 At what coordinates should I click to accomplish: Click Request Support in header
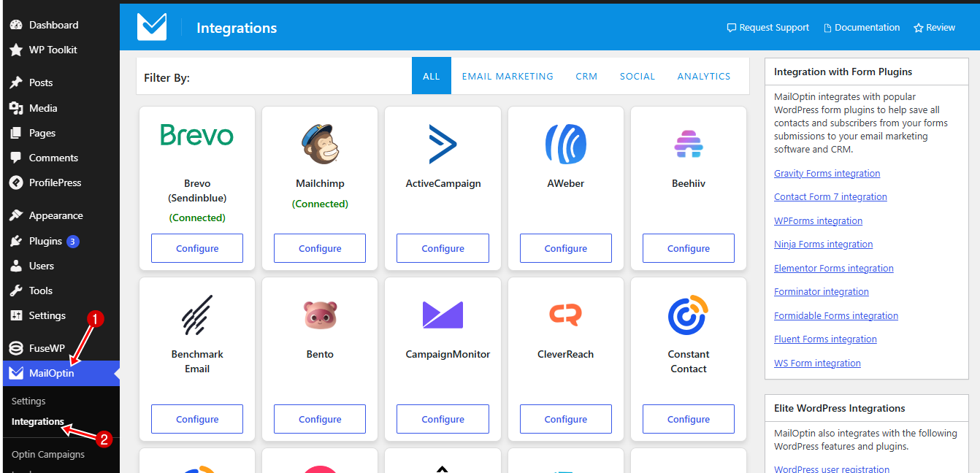768,28
